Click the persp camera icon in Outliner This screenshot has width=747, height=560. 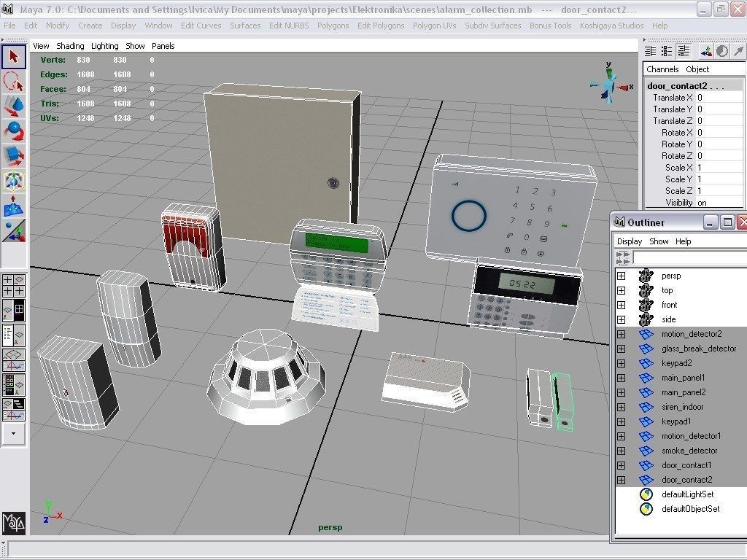pos(646,276)
